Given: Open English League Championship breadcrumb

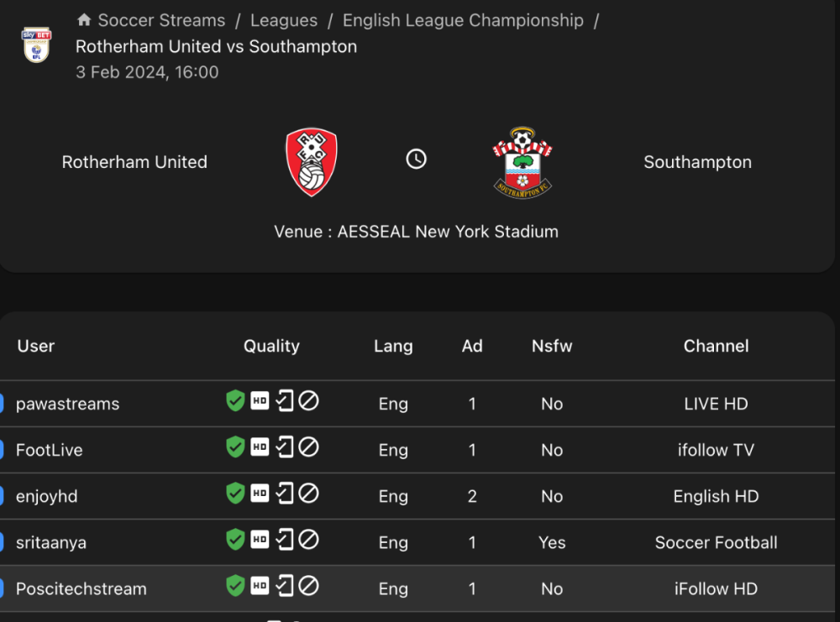Looking at the screenshot, I should tap(463, 20).
